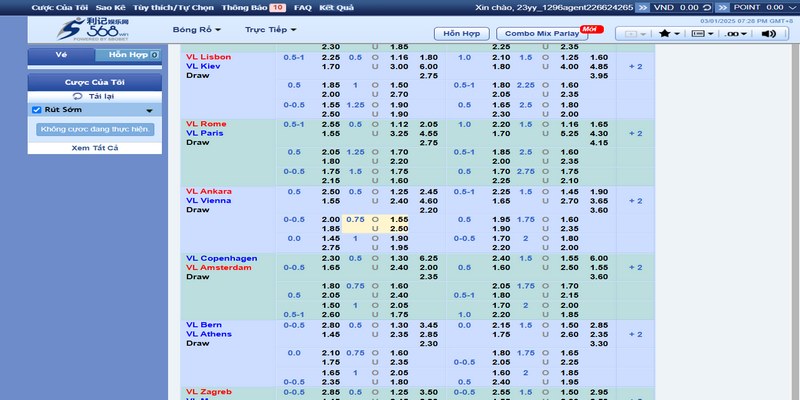The width and height of the screenshot is (800, 400).
Task: Expand the Rút Sớm dropdown arrow
Action: pyautogui.click(x=149, y=111)
